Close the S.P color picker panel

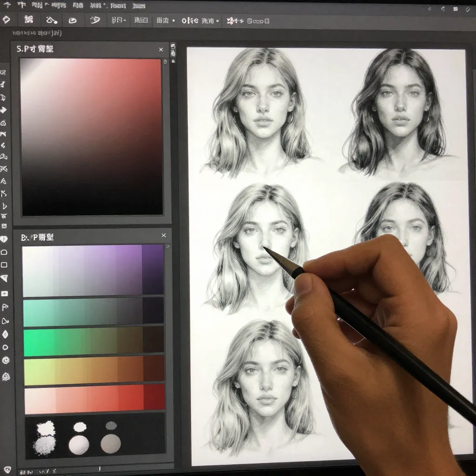(x=161, y=49)
